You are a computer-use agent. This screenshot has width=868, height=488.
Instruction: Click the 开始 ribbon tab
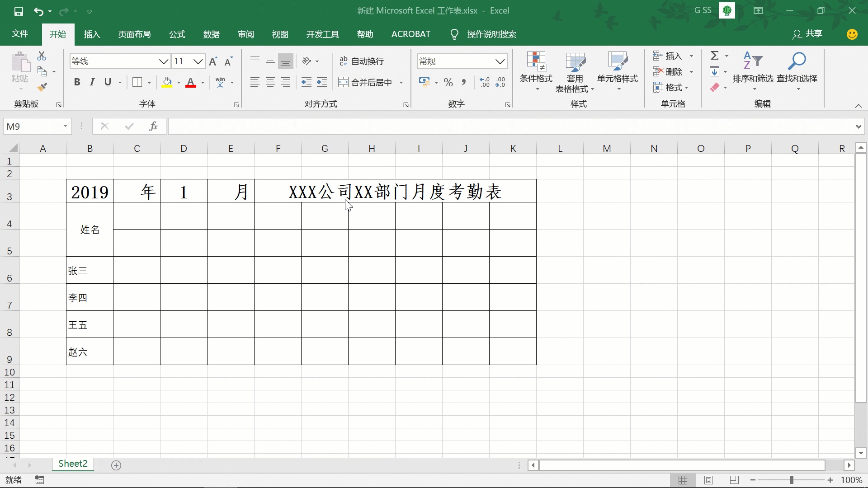pyautogui.click(x=58, y=33)
